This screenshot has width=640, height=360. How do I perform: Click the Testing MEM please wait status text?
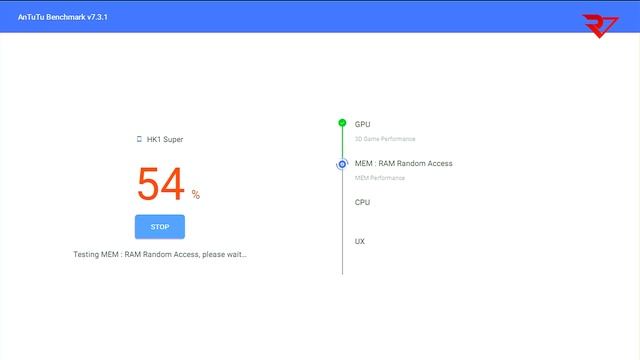click(160, 254)
